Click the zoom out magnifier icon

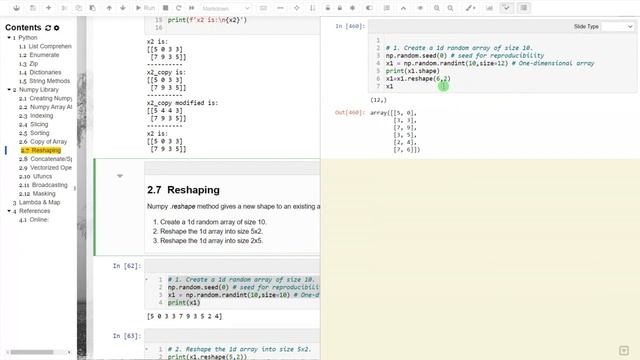click(x=451, y=8)
